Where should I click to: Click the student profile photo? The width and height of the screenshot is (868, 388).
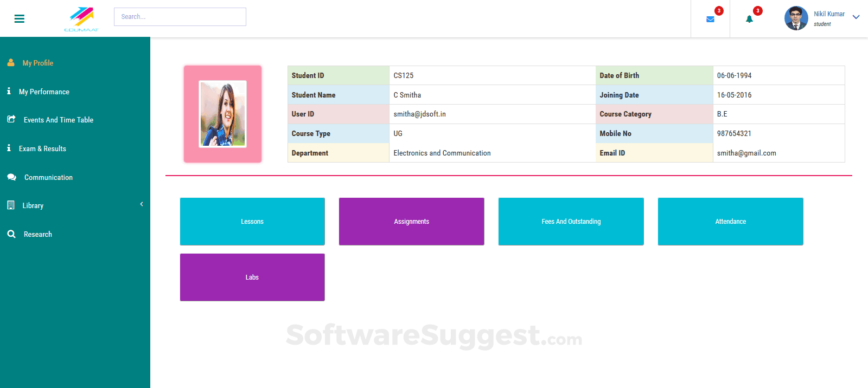coord(223,114)
